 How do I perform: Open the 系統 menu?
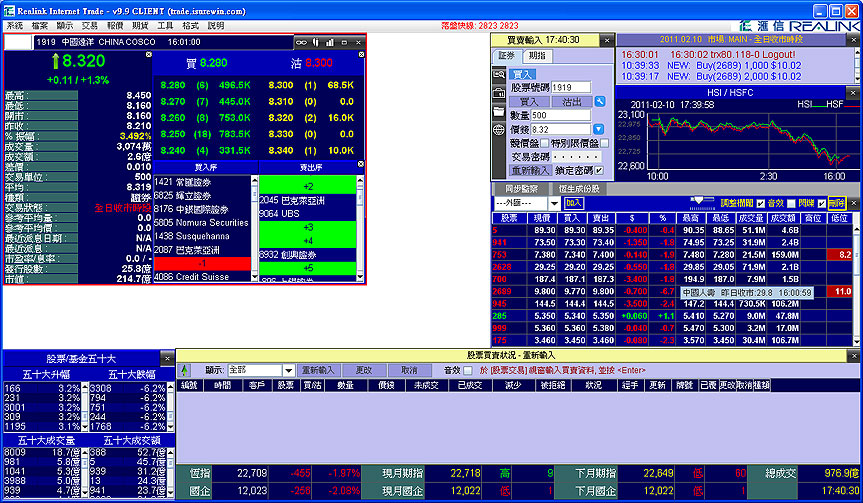pyautogui.click(x=15, y=25)
